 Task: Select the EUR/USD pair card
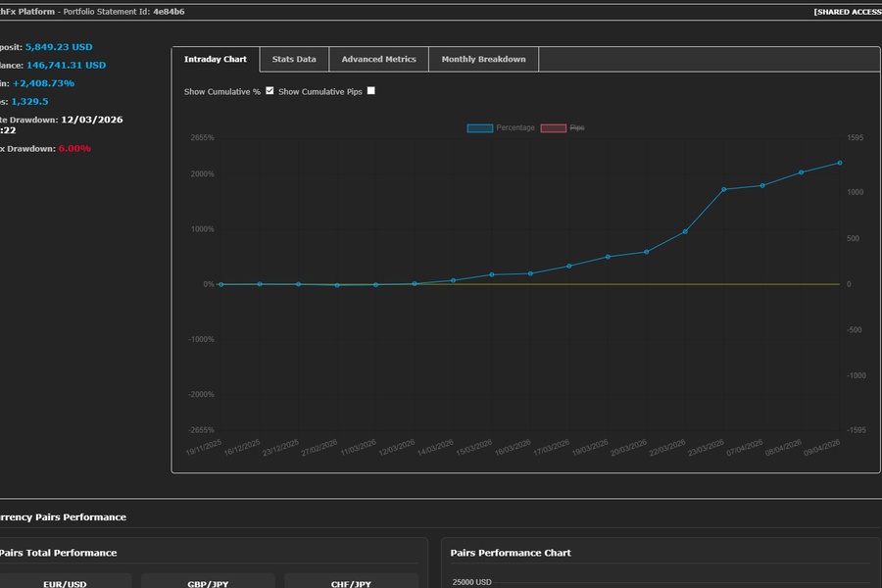click(65, 582)
